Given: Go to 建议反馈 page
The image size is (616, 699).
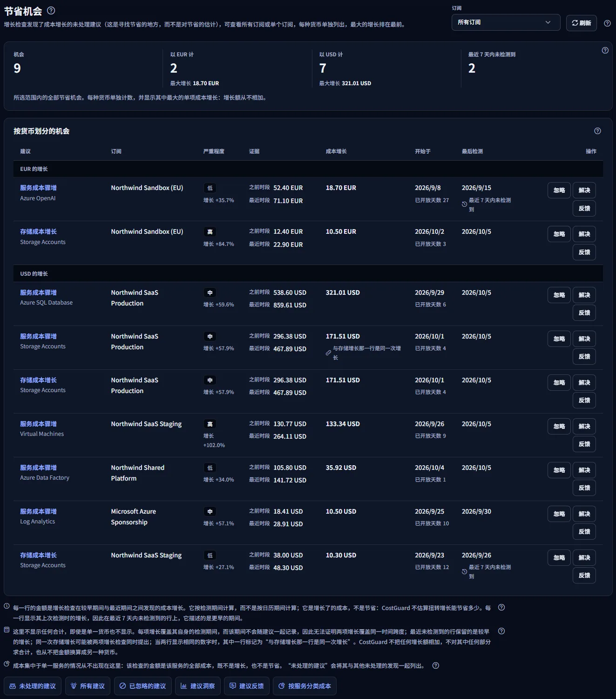Looking at the screenshot, I should tap(247, 686).
